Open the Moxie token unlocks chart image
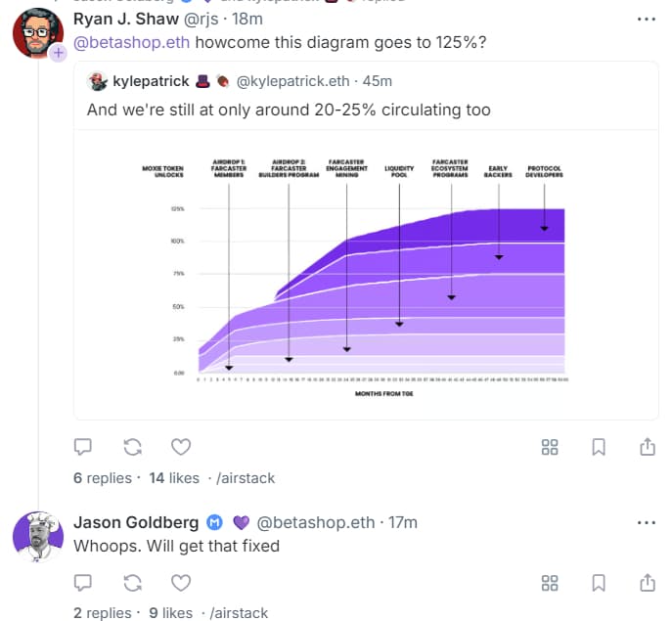This screenshot has height=621, width=672. [366, 274]
